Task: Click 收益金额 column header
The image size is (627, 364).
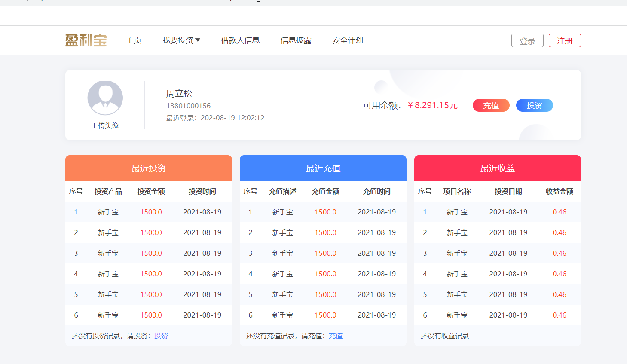Action: tap(560, 191)
